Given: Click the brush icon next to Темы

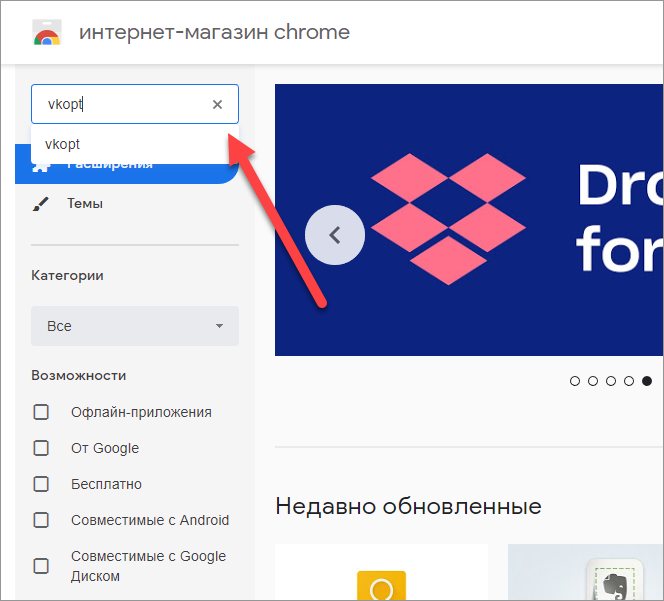Looking at the screenshot, I should pyautogui.click(x=41, y=204).
